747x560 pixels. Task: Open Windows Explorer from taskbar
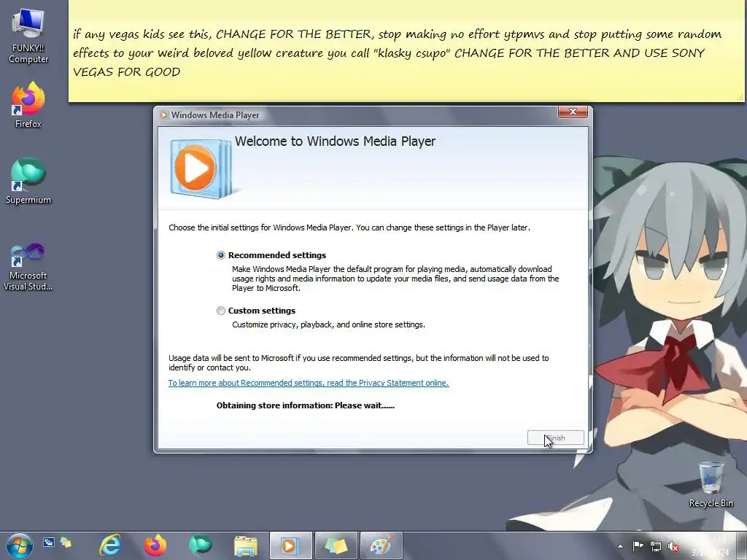(245, 545)
